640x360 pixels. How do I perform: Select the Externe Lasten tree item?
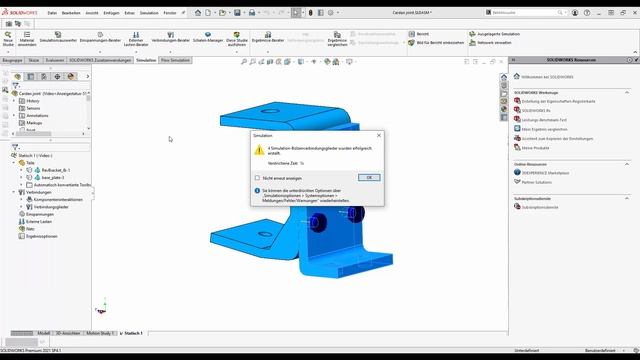pyautogui.click(x=39, y=222)
